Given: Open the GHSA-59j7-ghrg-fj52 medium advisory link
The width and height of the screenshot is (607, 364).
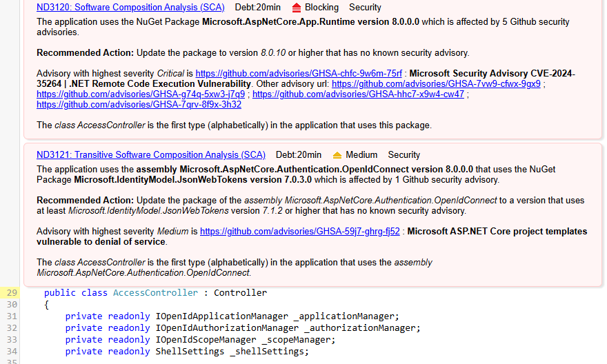Looking at the screenshot, I should (x=299, y=232).
